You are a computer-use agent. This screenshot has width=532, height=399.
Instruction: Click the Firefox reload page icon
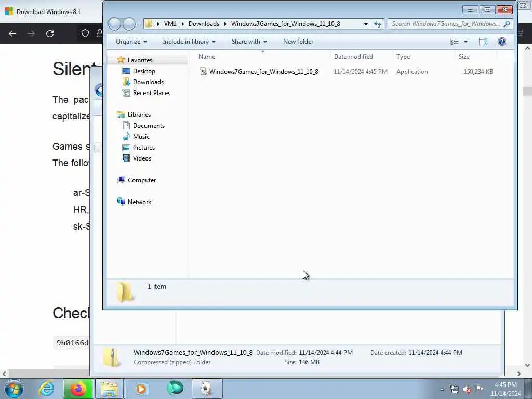[50, 34]
